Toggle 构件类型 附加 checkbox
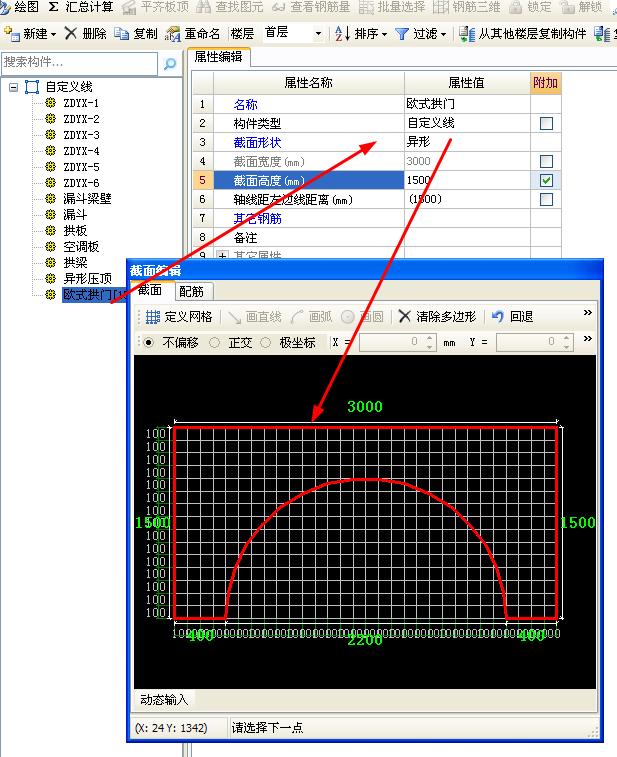This screenshot has height=757, width=617. pyautogui.click(x=546, y=124)
